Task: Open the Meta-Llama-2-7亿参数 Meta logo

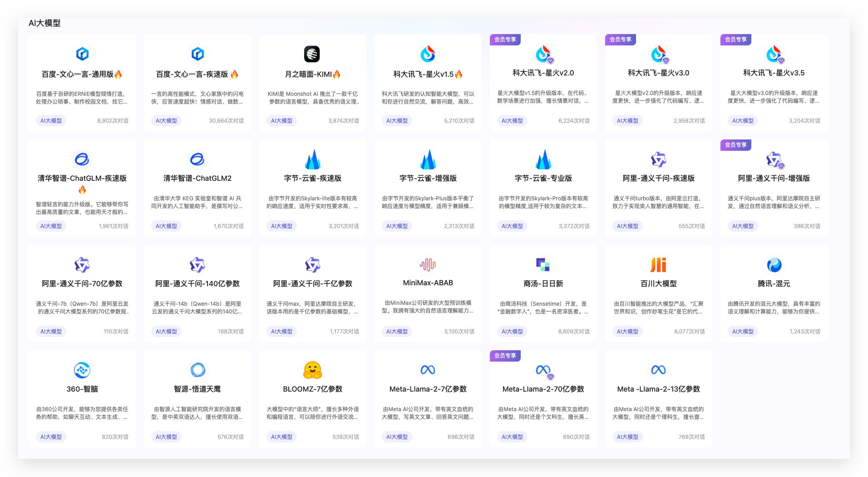Action: [x=428, y=370]
